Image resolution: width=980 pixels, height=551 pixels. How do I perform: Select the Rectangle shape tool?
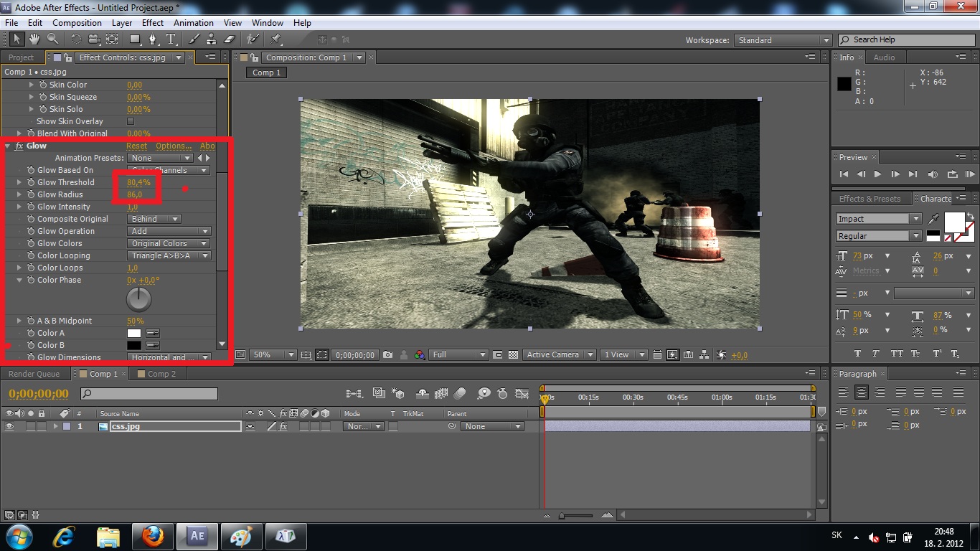tap(135, 39)
